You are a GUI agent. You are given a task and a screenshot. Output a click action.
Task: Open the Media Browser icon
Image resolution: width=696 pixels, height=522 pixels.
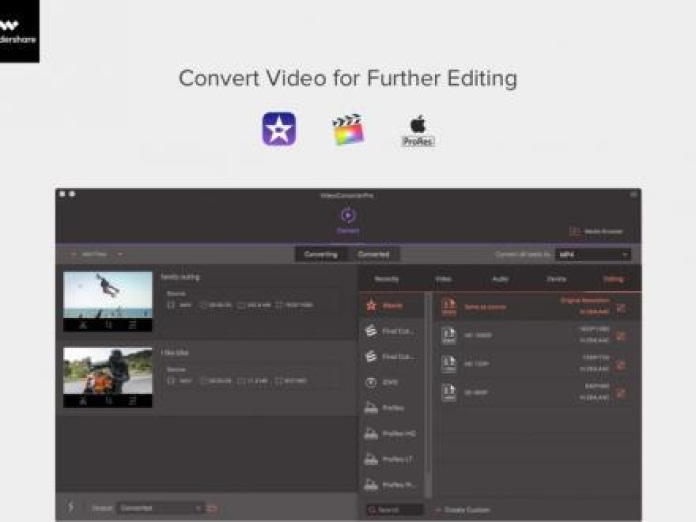575,231
